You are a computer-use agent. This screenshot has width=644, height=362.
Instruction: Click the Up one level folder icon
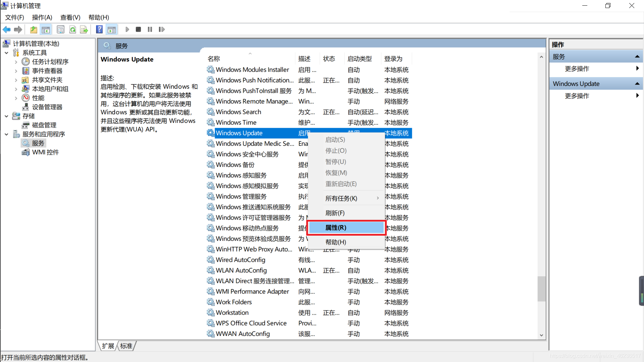34,29
